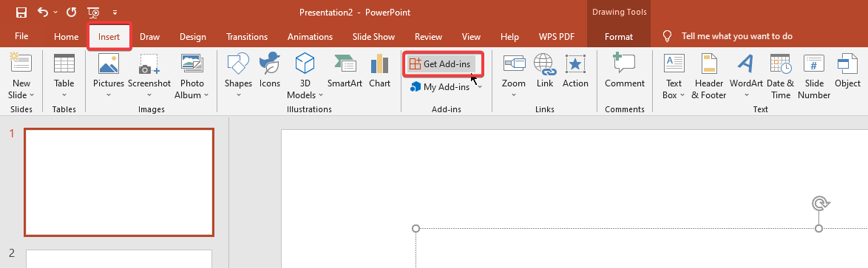Open the Animations tab
Screen dimensions: 868x268
tap(310, 37)
